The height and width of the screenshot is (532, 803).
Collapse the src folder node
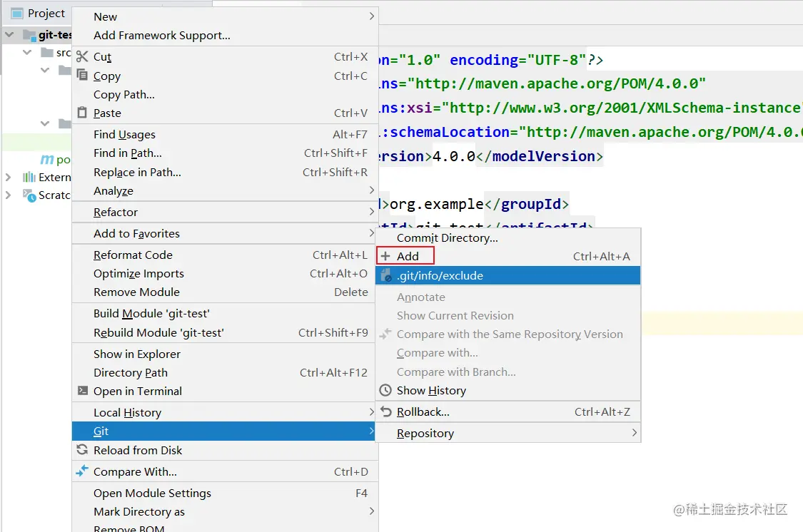click(27, 52)
